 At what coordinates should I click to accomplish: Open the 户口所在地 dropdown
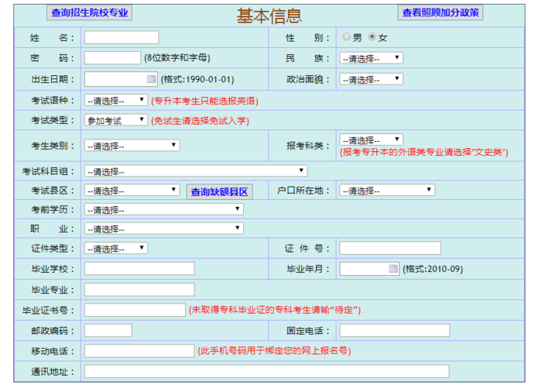[387, 191]
